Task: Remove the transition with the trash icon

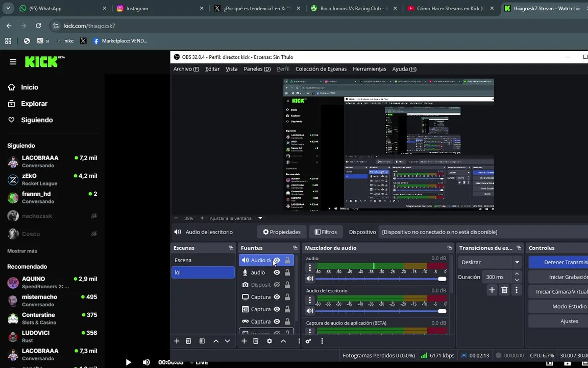Action: [x=504, y=290]
